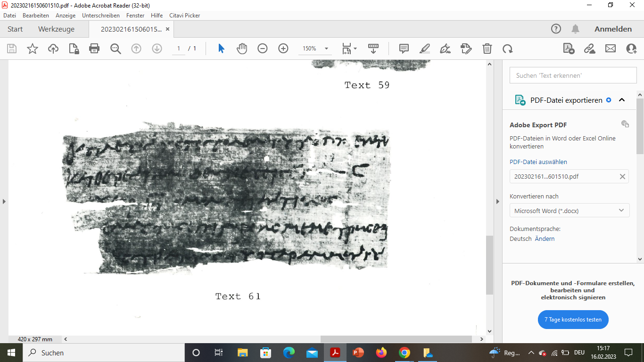644x362 pixels.
Task: Click the scrolling mode keyboard icon
Action: tap(373, 49)
